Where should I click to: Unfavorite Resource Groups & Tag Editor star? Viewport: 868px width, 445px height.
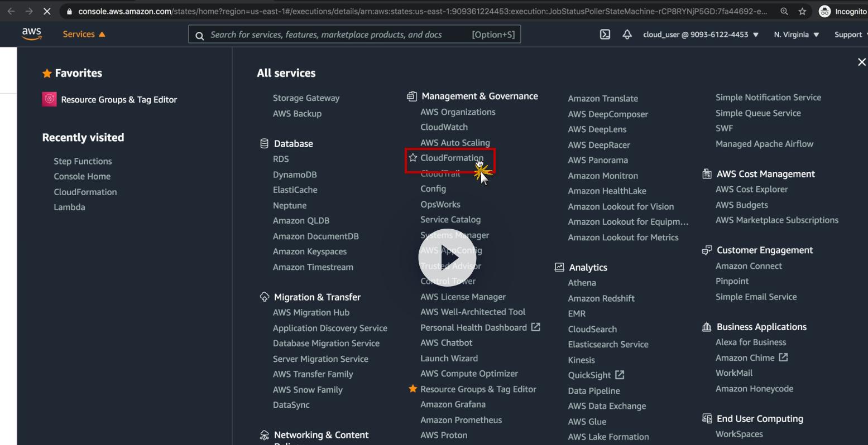413,389
